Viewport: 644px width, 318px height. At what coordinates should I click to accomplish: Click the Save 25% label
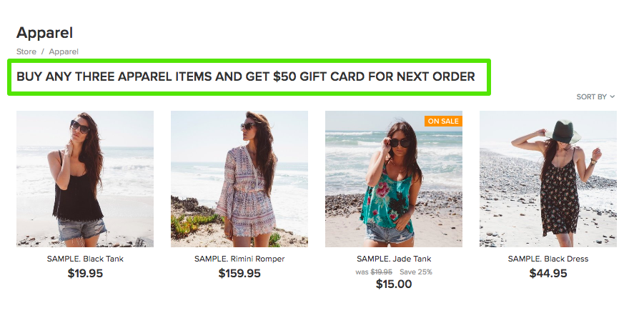click(x=415, y=272)
